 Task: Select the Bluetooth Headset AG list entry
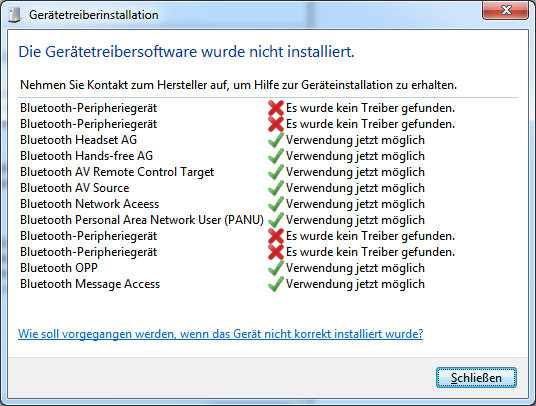[78, 140]
